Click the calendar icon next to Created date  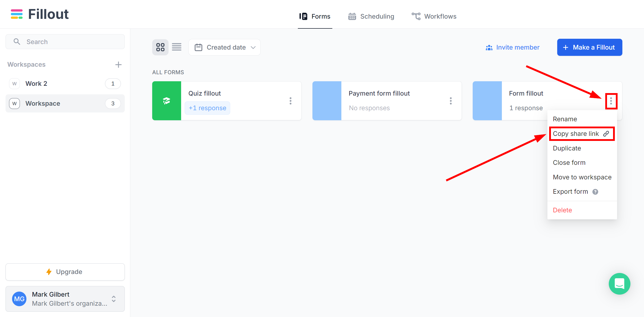click(x=199, y=47)
